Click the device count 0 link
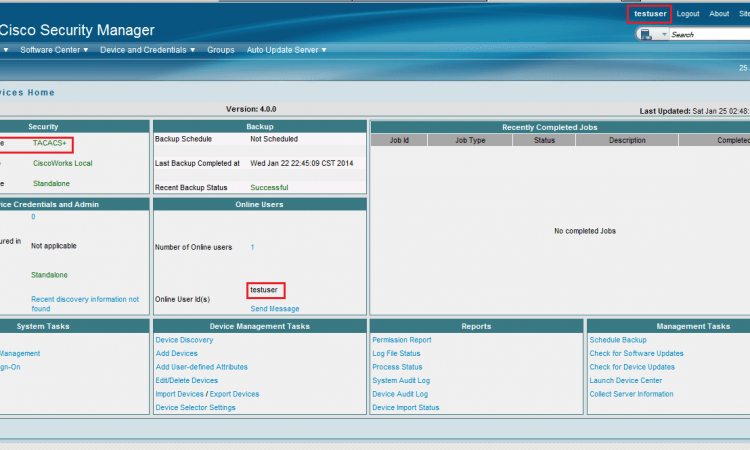 pyautogui.click(x=33, y=217)
